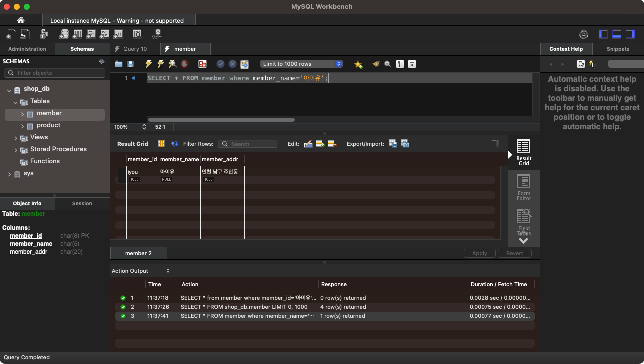Expand the sys schema

point(9,174)
